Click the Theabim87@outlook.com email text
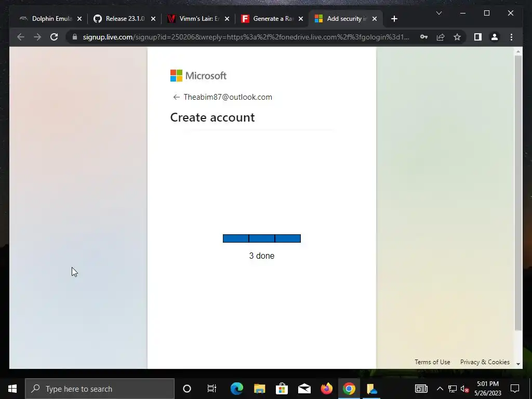 (x=228, y=97)
